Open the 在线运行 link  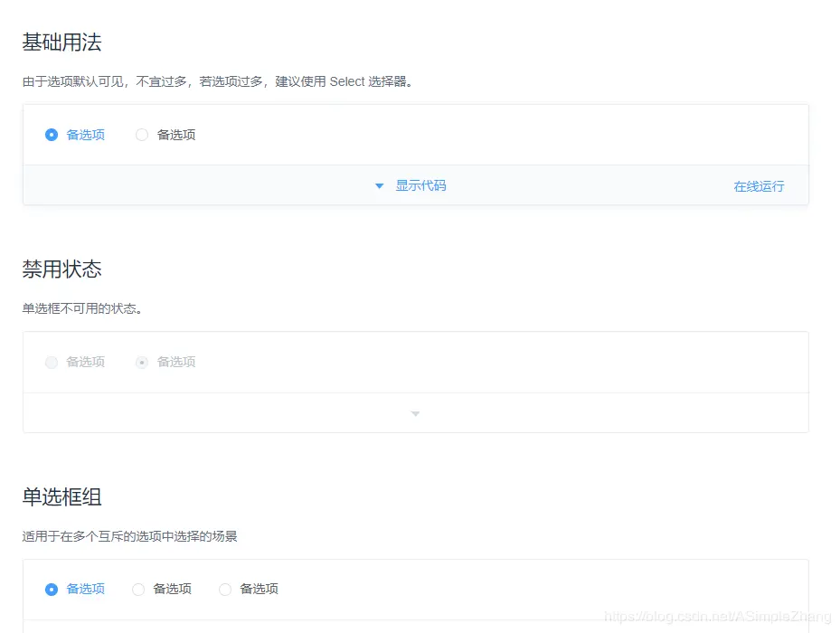click(760, 185)
